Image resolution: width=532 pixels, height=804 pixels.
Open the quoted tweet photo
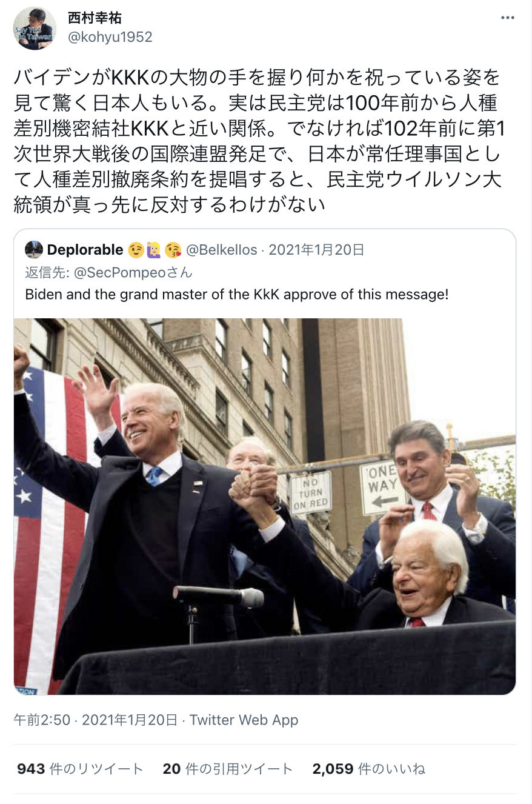point(265,506)
